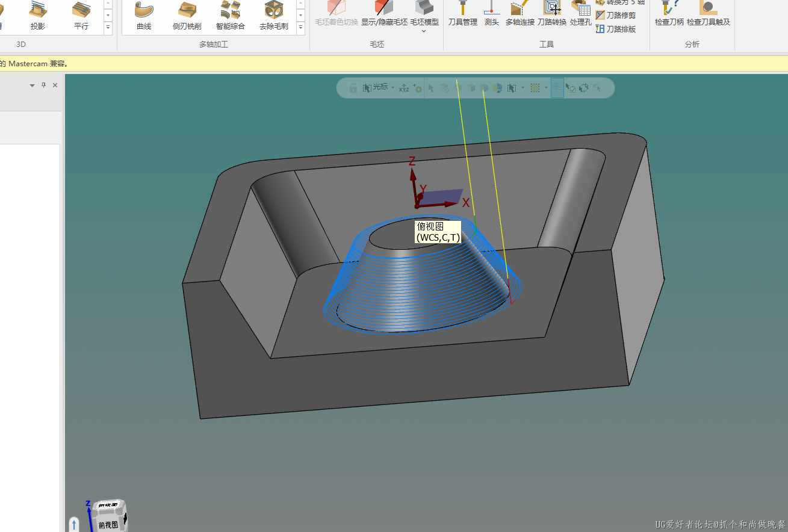Step the 3D toolpath gallery down one row
The image size is (788, 532).
(x=108, y=14)
